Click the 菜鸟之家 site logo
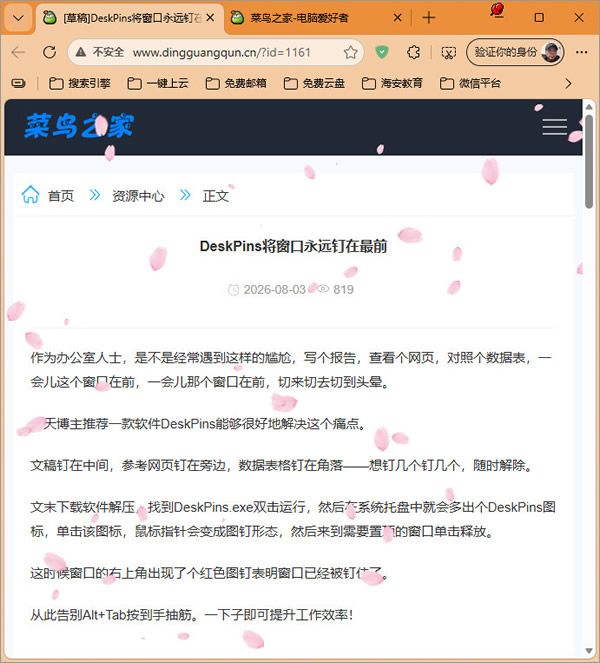The width and height of the screenshot is (600, 663). (x=79, y=126)
